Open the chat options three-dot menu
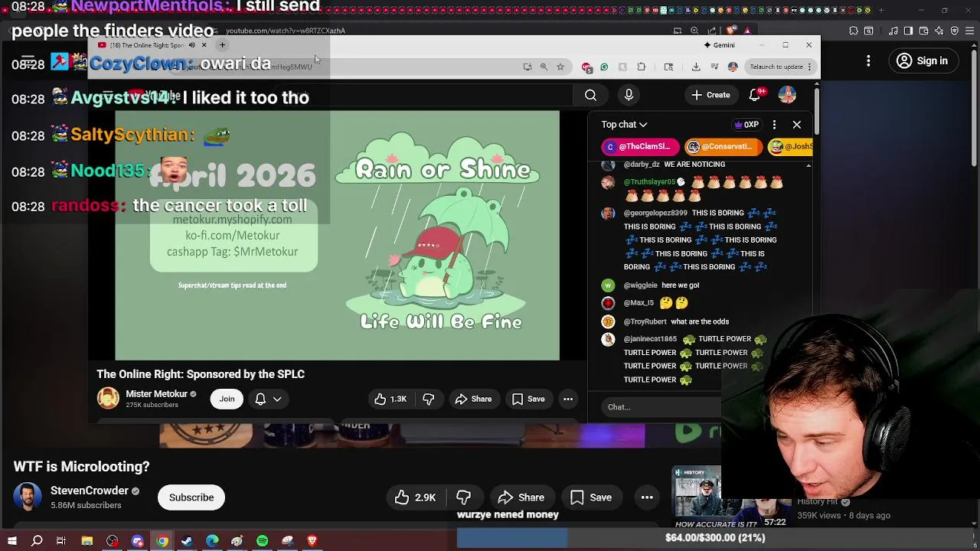Image resolution: width=980 pixels, height=551 pixels. tap(774, 125)
